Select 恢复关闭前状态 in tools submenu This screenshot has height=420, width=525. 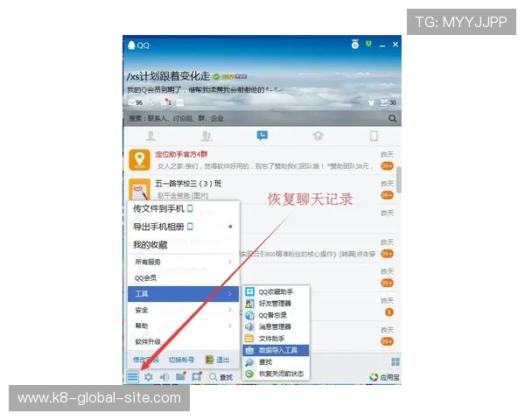coord(276,374)
